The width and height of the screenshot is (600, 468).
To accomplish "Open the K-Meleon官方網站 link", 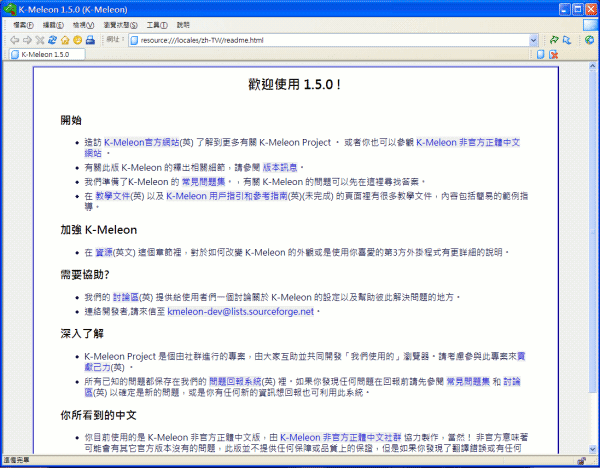I will click(142, 142).
